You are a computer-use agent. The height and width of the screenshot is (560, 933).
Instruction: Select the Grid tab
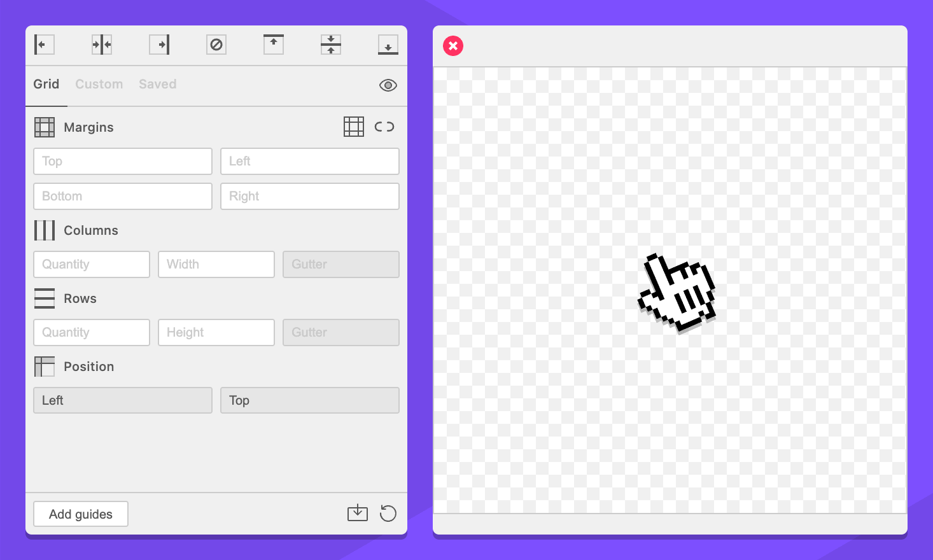46,84
